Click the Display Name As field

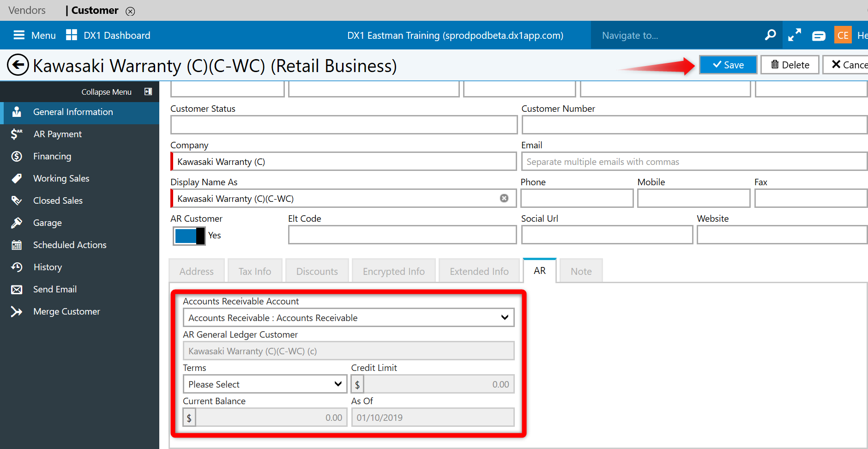pos(344,198)
